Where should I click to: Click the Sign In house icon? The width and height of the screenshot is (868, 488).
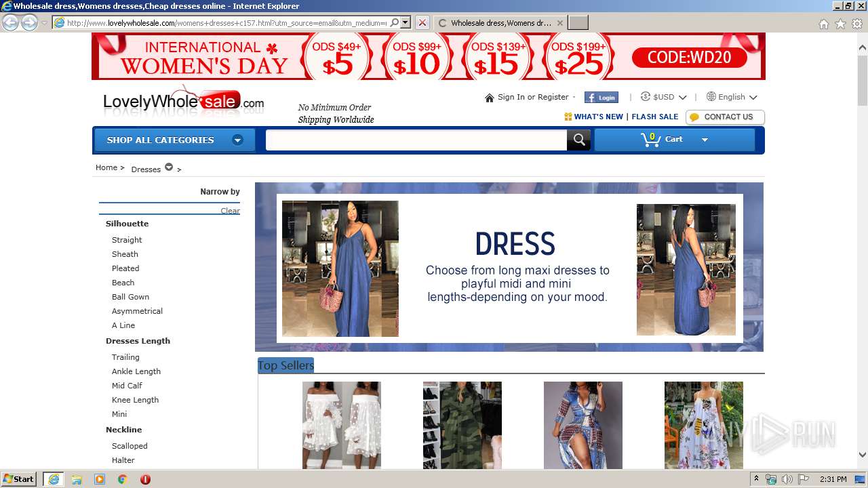pos(490,98)
